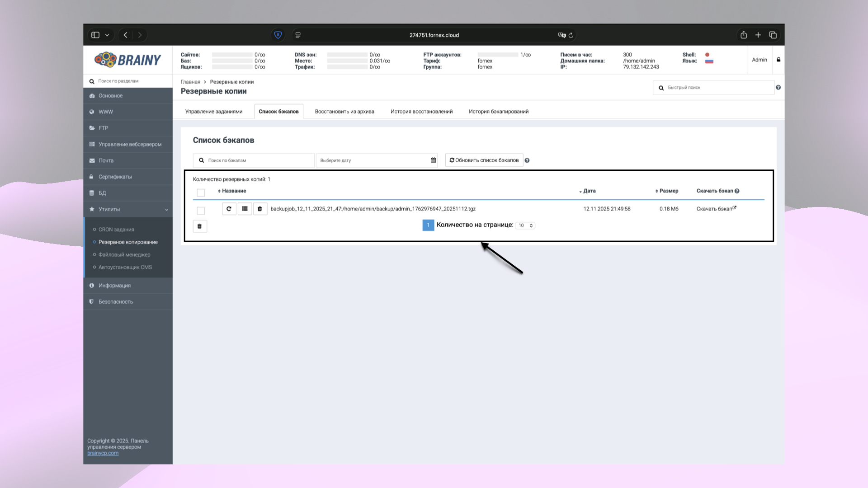
Task: Focus Поиск по разделам sidebar search
Action: point(128,81)
